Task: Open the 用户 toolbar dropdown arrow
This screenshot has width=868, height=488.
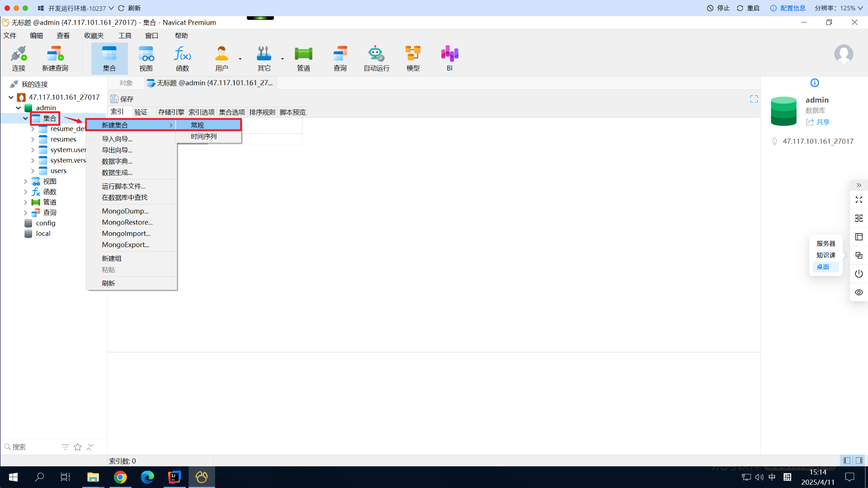Action: (x=240, y=59)
